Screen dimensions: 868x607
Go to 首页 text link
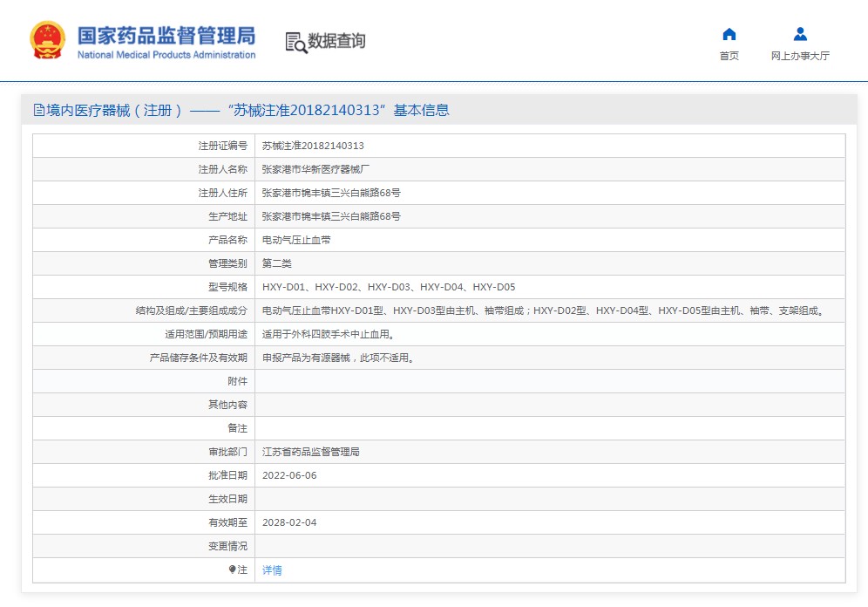click(x=729, y=56)
